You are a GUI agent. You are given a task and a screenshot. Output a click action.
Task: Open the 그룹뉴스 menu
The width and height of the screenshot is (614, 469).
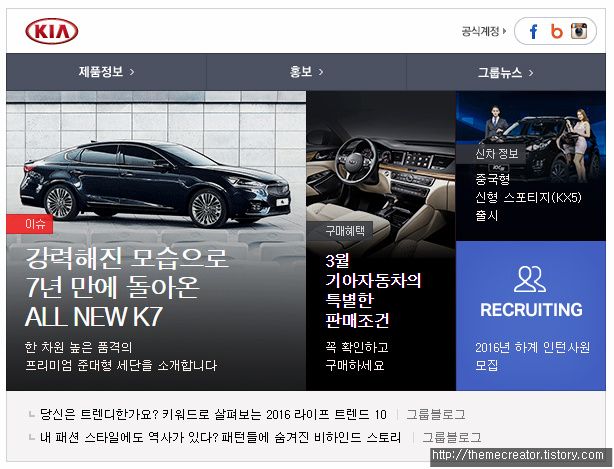(x=506, y=72)
